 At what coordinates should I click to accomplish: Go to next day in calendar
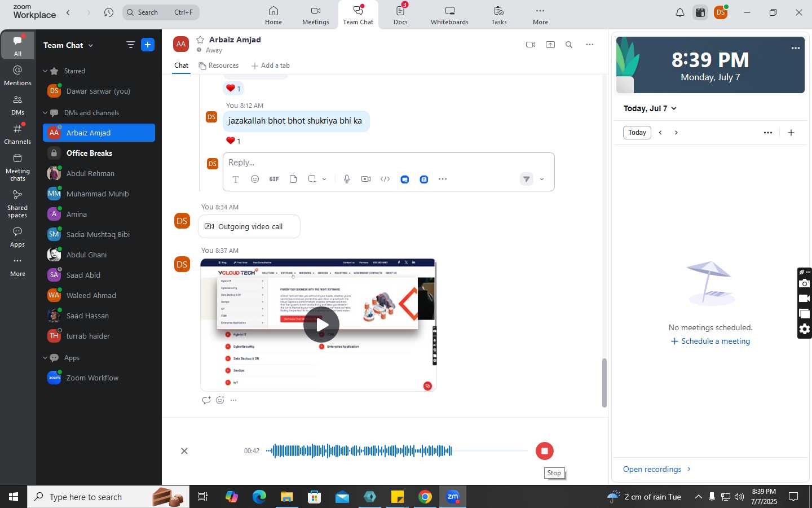pos(676,133)
